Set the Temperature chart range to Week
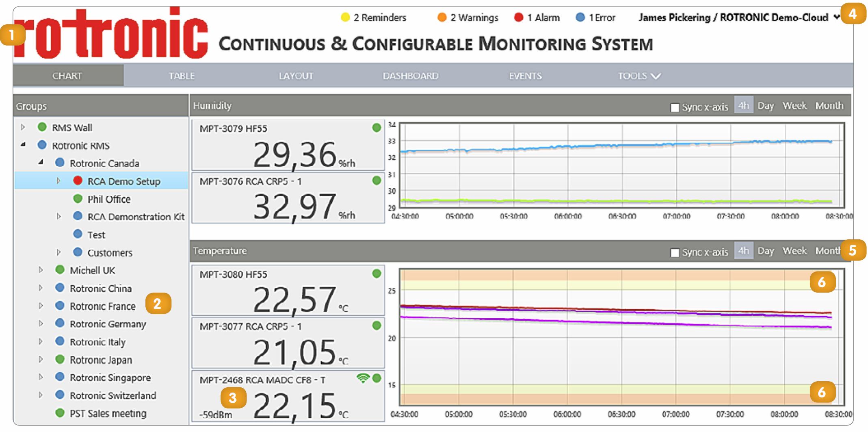Screen dimensions: 868x432 pos(794,251)
